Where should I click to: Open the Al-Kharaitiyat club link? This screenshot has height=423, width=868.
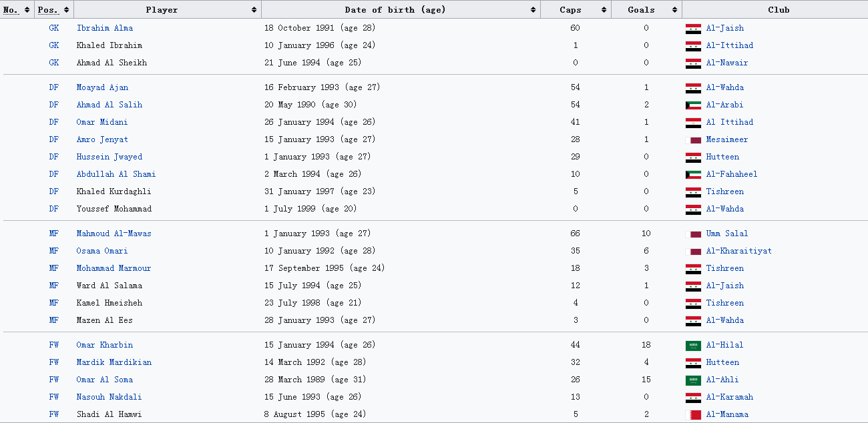(739, 251)
